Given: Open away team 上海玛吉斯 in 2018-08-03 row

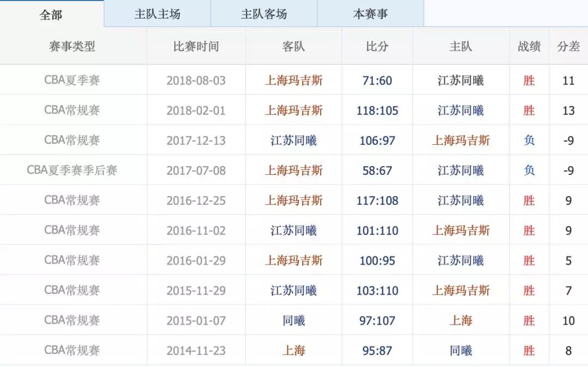Looking at the screenshot, I should click(x=293, y=81).
